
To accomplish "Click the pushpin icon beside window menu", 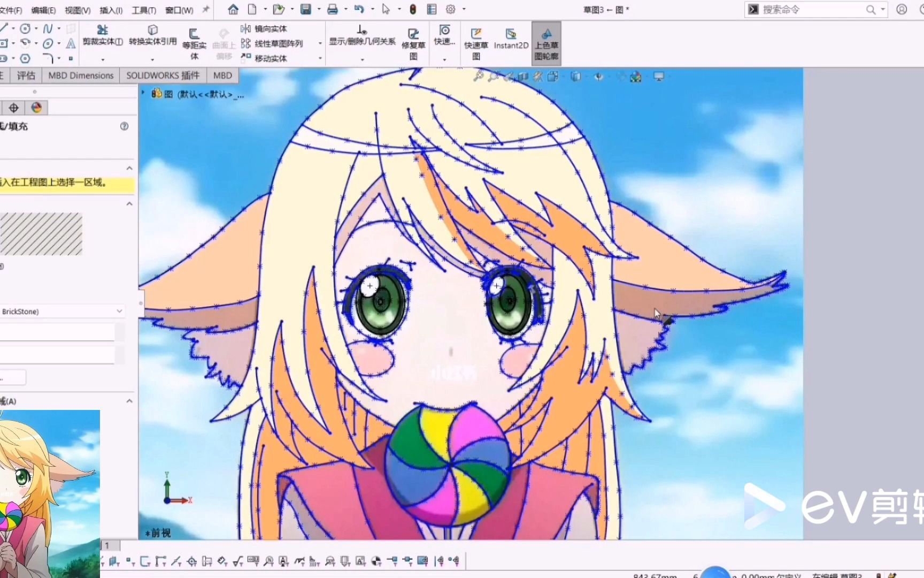I will tap(206, 9).
